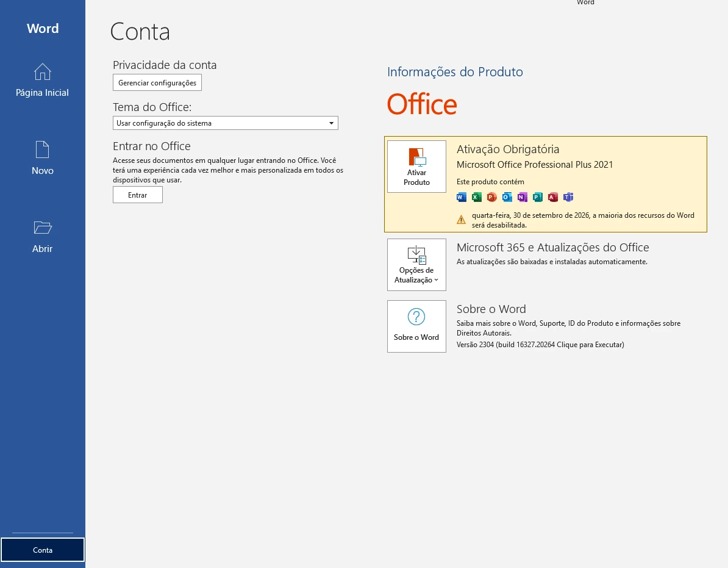
Task: Click the Teams app icon in product list
Action: coord(568,197)
